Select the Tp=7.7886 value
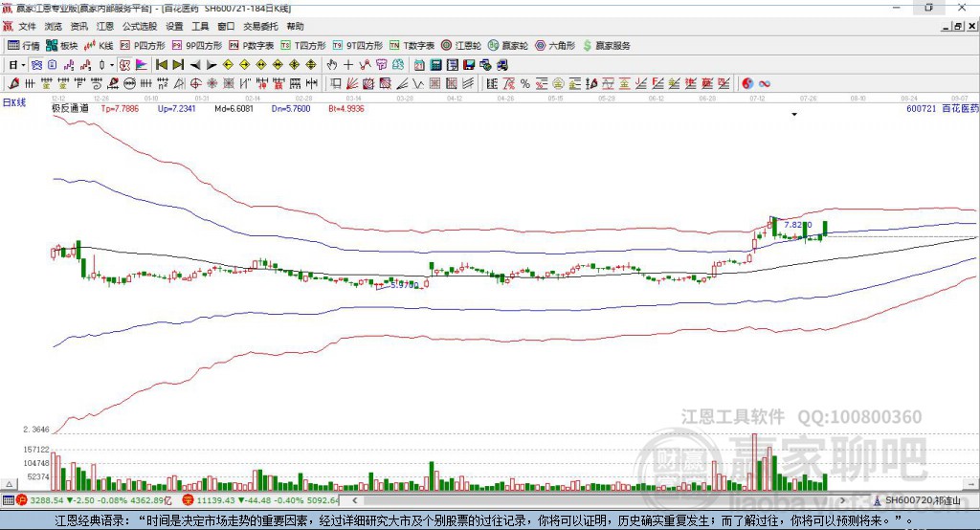The image size is (980, 530). coord(120,109)
